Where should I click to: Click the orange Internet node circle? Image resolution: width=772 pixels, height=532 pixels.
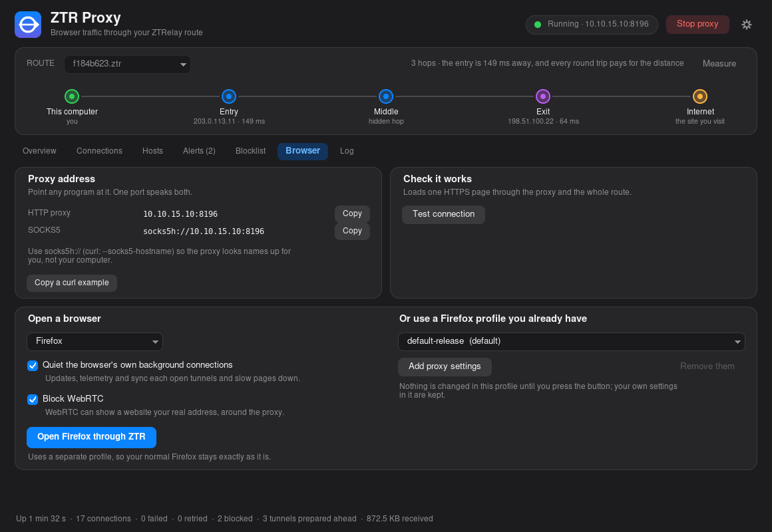point(700,96)
